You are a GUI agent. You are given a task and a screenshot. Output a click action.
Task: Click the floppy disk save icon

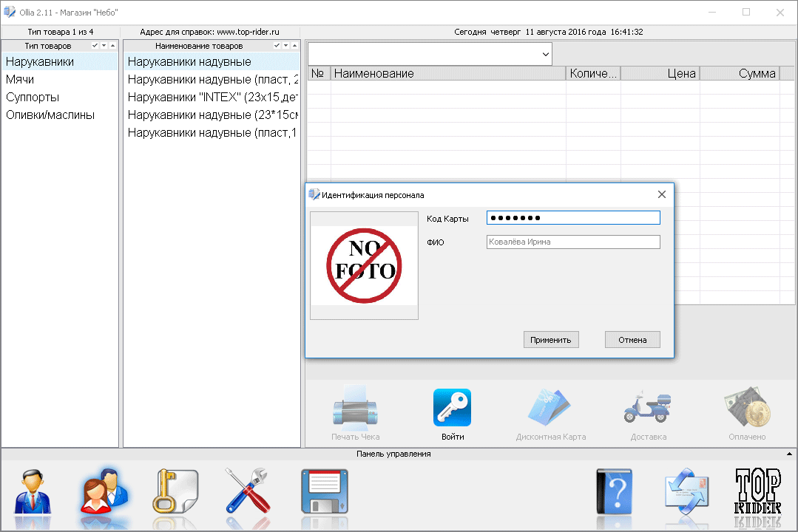point(324,491)
